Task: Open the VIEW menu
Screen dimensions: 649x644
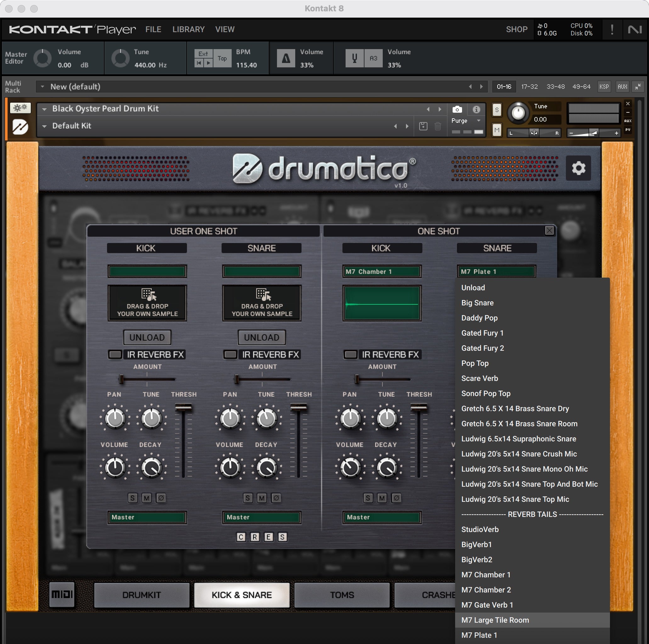Action: click(225, 30)
